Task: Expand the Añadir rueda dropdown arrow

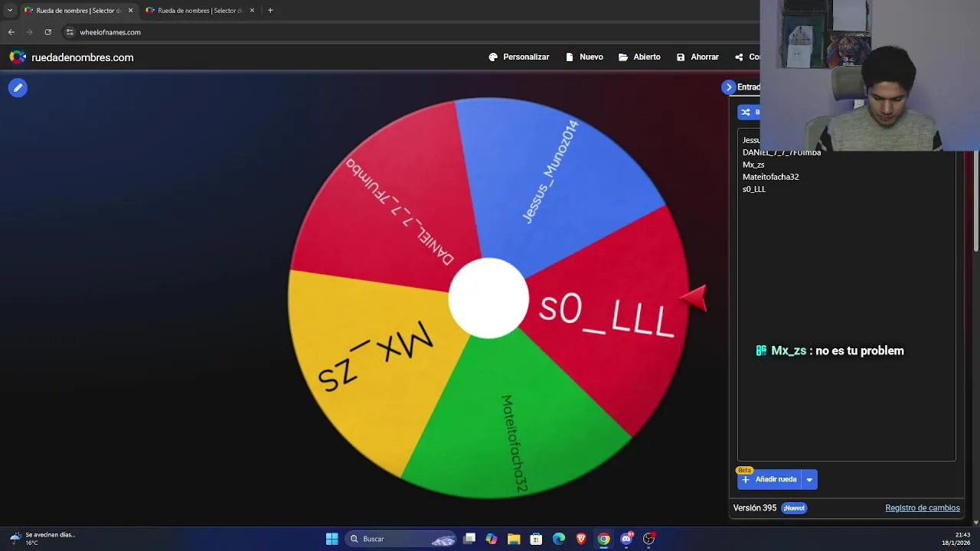Action: (x=809, y=480)
